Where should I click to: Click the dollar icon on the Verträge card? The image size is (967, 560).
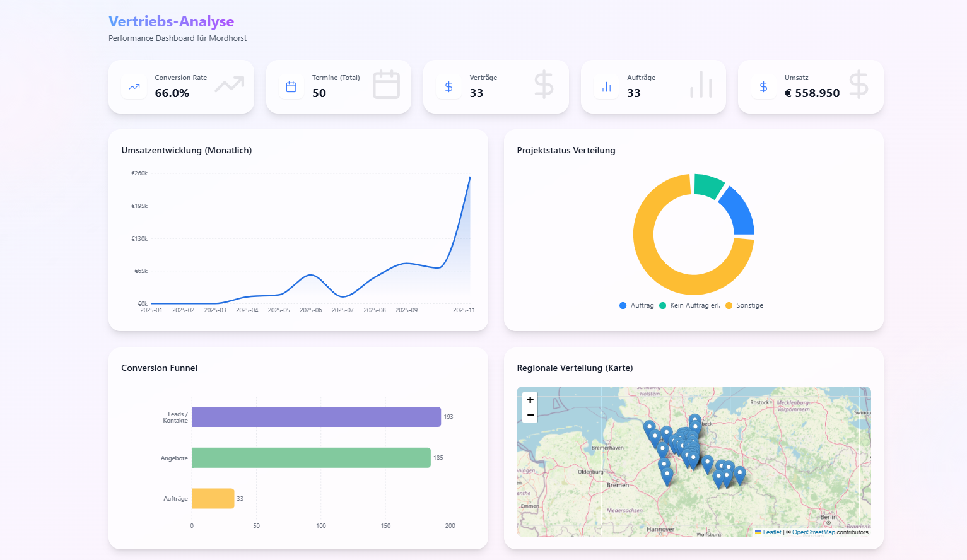(448, 85)
